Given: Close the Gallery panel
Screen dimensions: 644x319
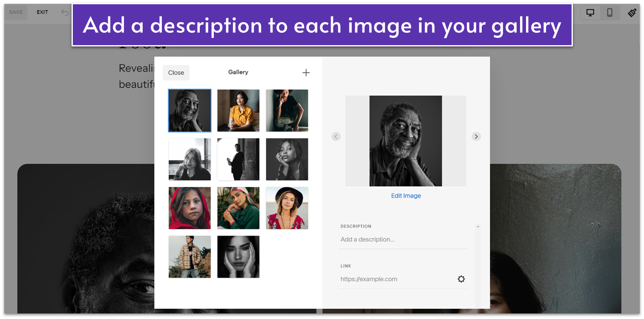Looking at the screenshot, I should coord(176,73).
